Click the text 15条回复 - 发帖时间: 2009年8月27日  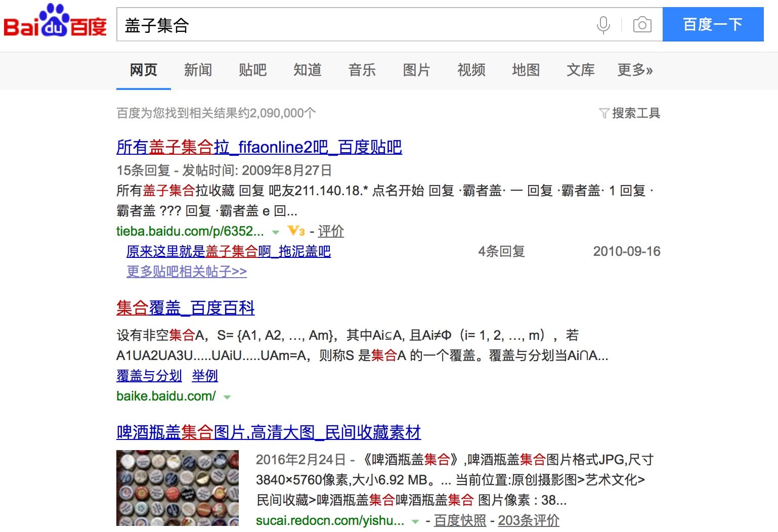224,170
